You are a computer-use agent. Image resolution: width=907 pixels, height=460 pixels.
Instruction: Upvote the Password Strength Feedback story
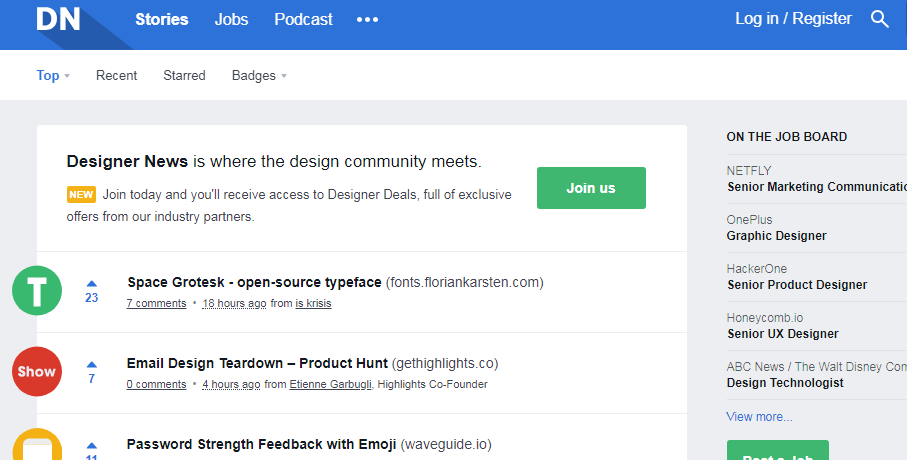(91, 446)
